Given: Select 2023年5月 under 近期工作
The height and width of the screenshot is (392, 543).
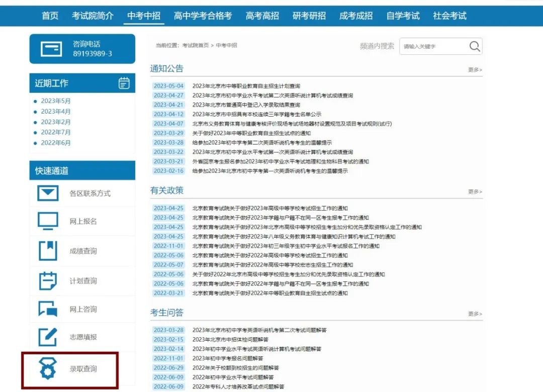Looking at the screenshot, I should click(x=56, y=101).
